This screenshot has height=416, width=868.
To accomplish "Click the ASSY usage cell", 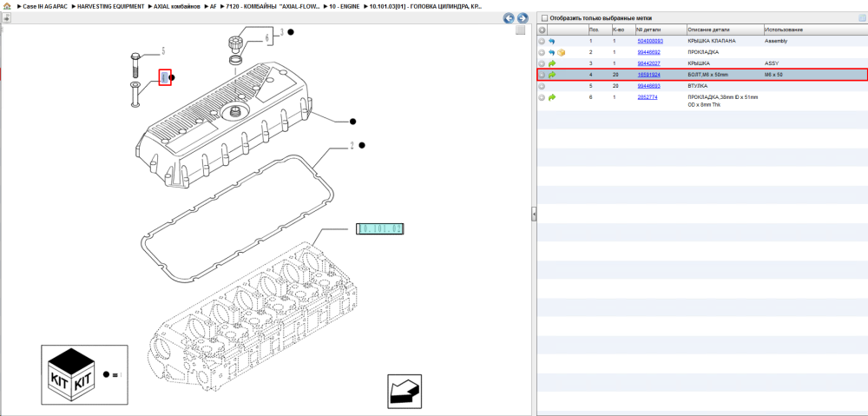I will pyautogui.click(x=772, y=63).
